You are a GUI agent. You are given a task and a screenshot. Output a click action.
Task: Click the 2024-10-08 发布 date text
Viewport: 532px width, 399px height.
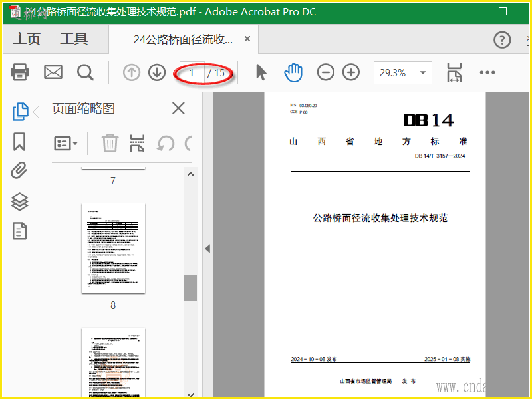coord(314,359)
